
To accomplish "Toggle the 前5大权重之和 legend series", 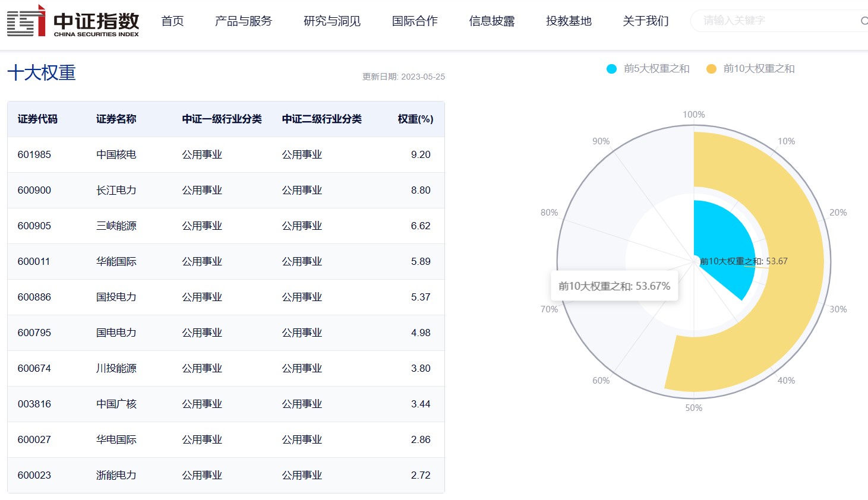I will coord(648,69).
